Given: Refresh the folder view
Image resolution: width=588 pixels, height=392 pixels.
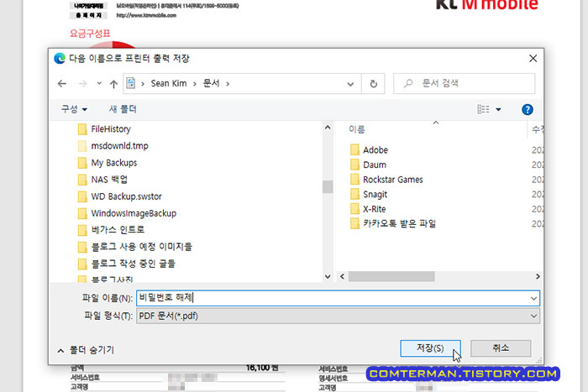Looking at the screenshot, I should click(x=374, y=84).
